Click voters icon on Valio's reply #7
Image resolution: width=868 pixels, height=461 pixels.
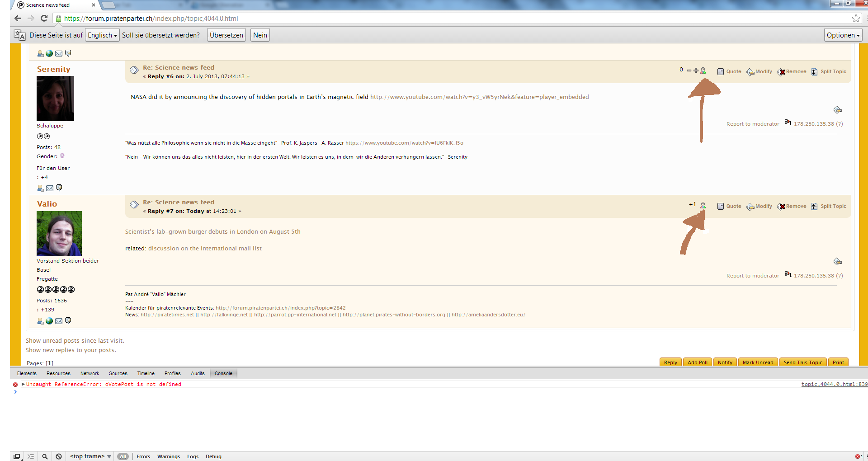(x=703, y=206)
